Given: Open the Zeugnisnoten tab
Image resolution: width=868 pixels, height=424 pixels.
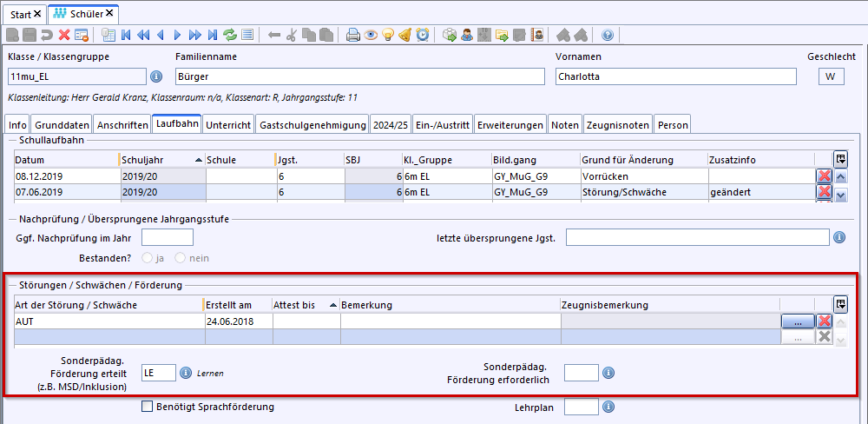Looking at the screenshot, I should pyautogui.click(x=618, y=125).
